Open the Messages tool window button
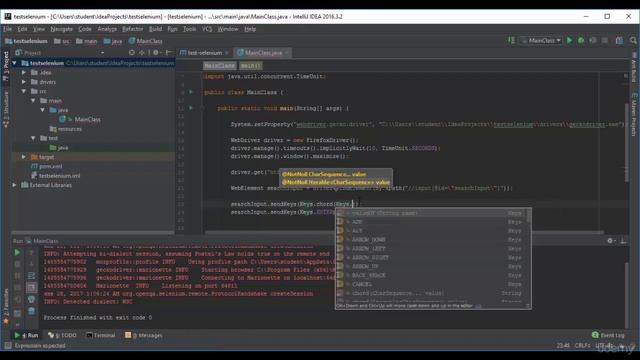 click(143, 335)
